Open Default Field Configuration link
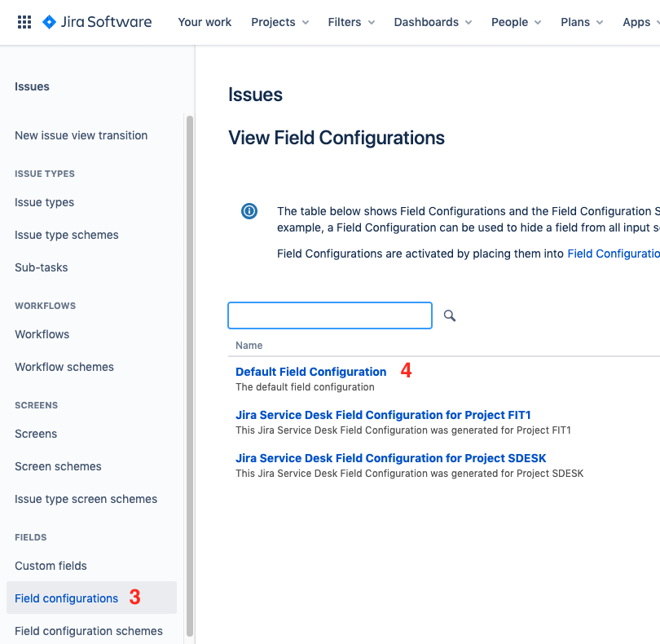This screenshot has height=644, width=660. pyautogui.click(x=310, y=372)
